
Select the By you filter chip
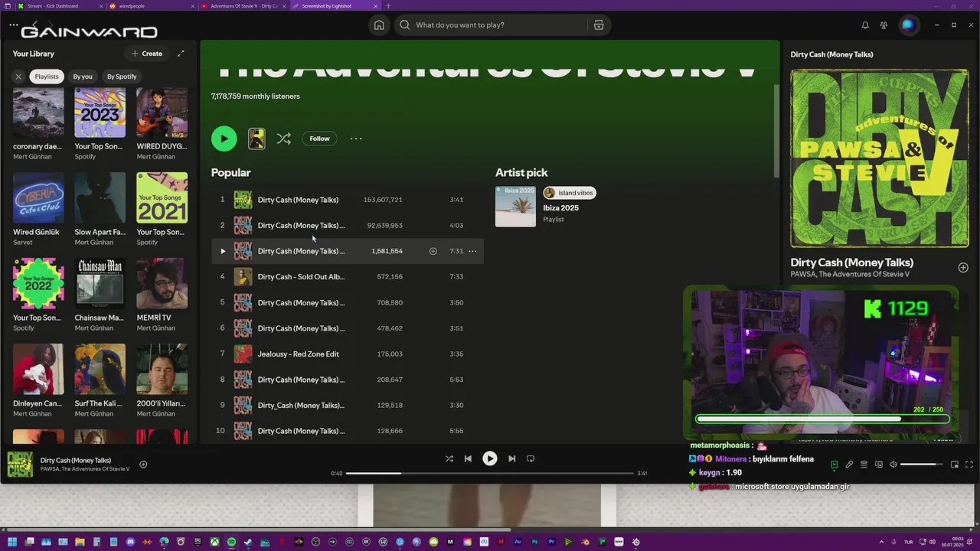coord(83,77)
